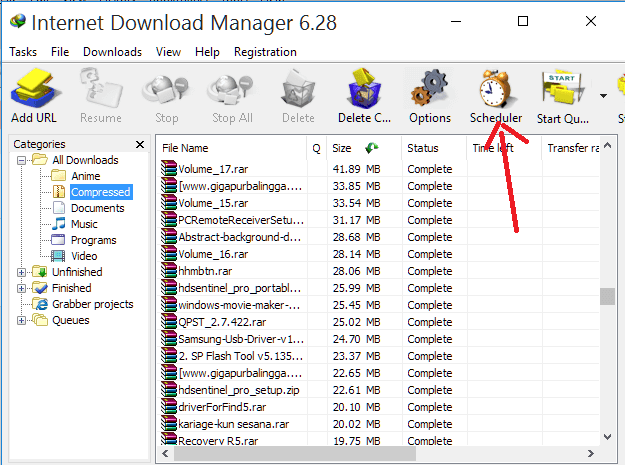Click the archive icon of Volume_17.rar
This screenshot has height=465, width=625.
(169, 168)
